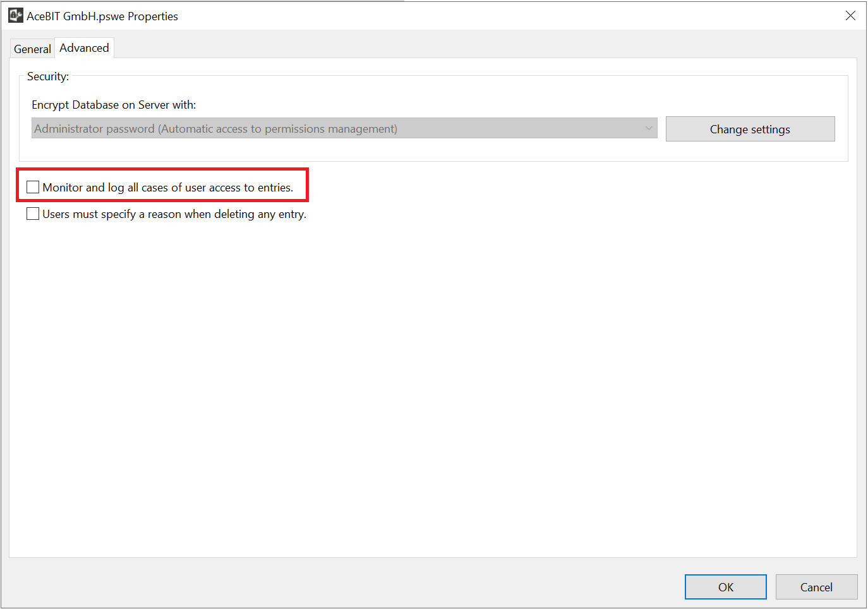Open the Encrypt Database on Server dropdown
The height and width of the screenshot is (609, 868).
344,128
